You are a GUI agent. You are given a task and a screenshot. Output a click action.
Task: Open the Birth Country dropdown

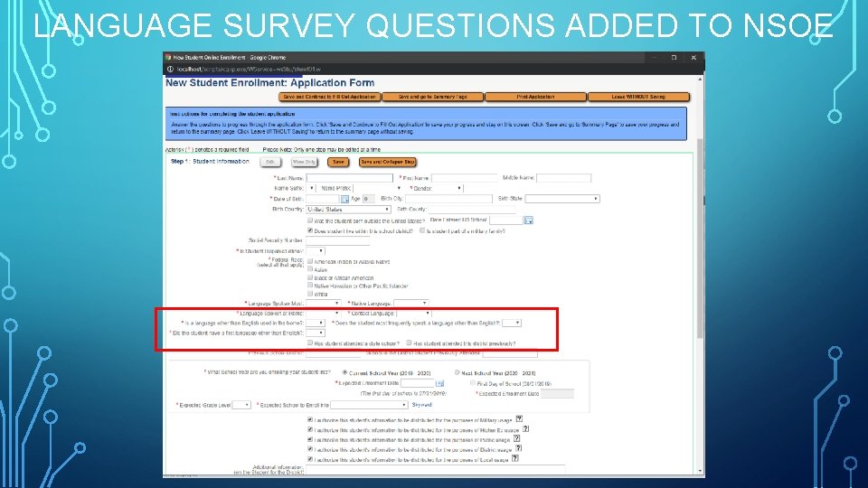pos(349,210)
